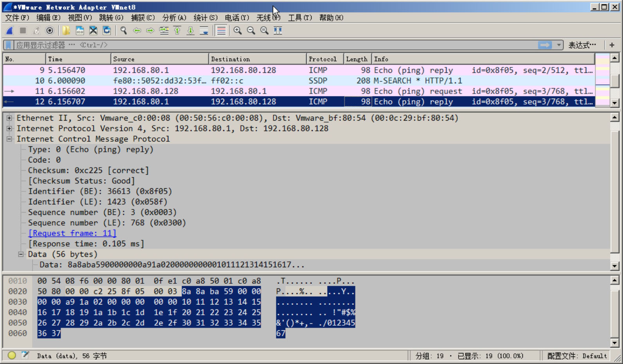The height and width of the screenshot is (364, 623).
Task: Select the Checksum: 0xc225 field
Action: pos(88,170)
